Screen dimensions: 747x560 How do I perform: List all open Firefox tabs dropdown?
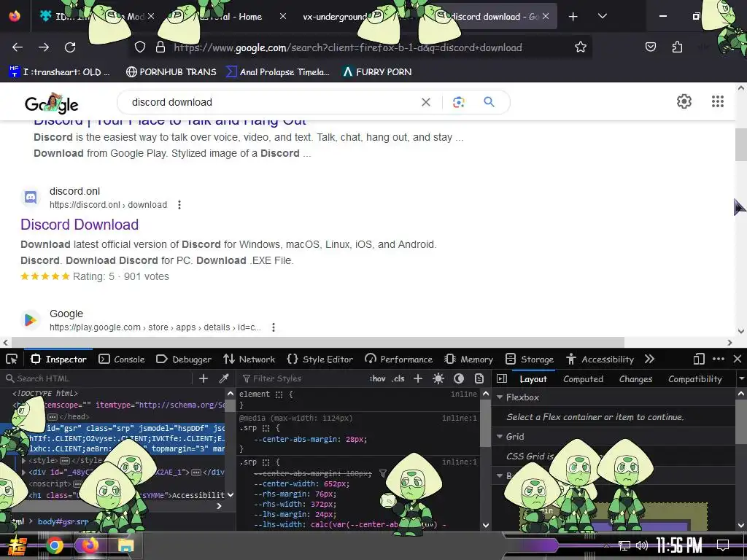tap(602, 16)
